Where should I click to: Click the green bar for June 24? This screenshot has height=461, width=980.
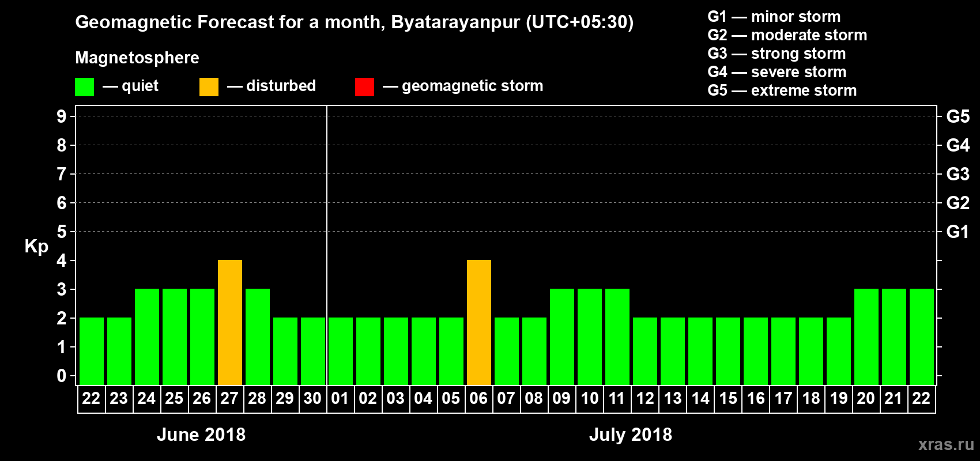[x=147, y=337]
